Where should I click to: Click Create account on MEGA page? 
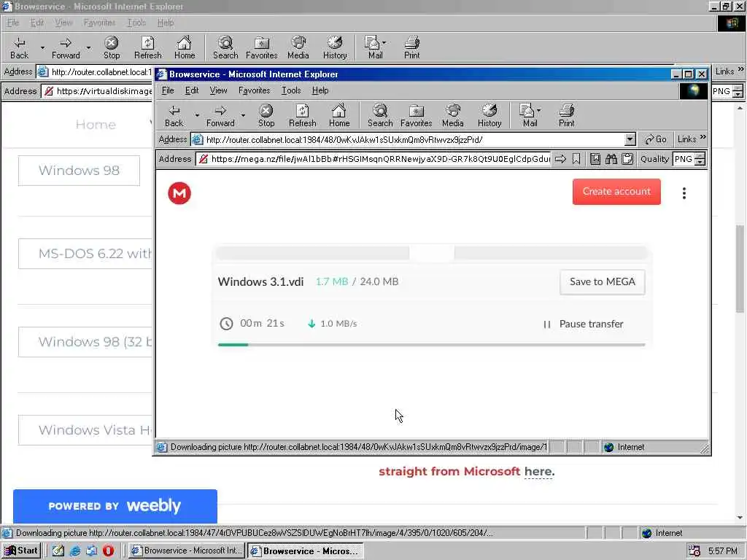point(616,192)
